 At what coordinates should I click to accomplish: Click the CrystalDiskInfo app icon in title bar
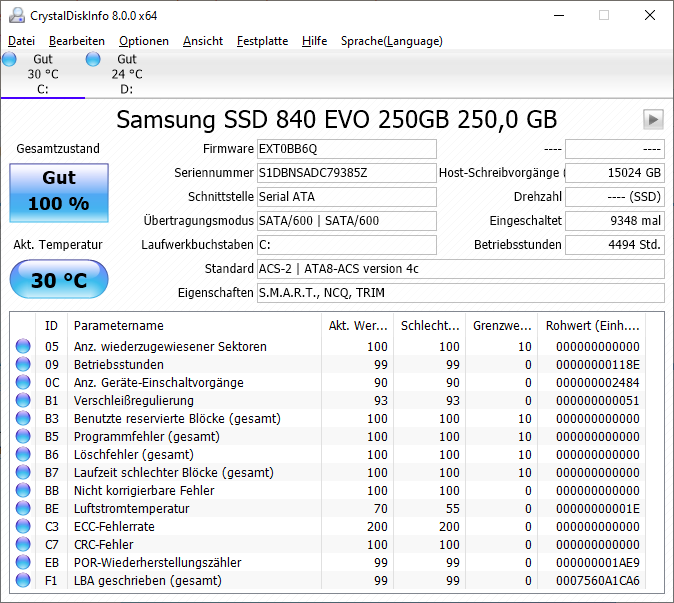[x=17, y=15]
